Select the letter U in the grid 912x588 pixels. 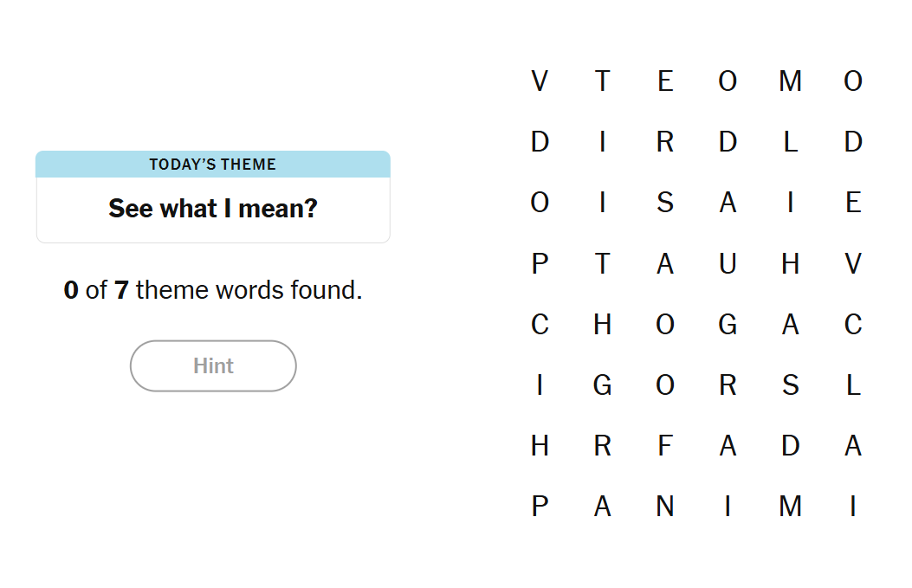728,263
